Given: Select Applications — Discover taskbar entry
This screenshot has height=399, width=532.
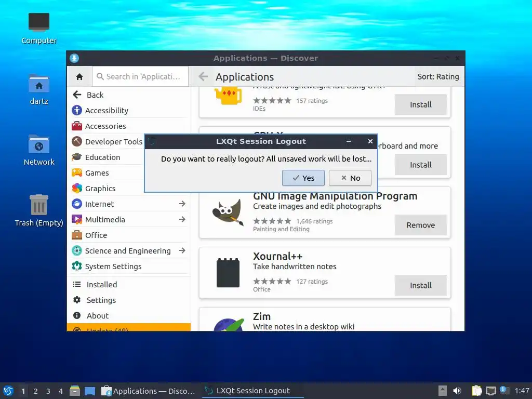Looking at the screenshot, I should coord(149,391).
